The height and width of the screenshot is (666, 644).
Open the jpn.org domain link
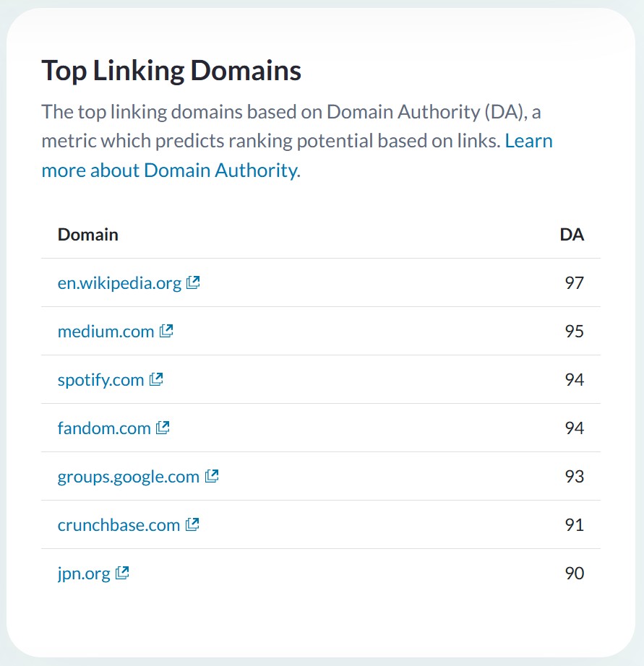(84, 574)
